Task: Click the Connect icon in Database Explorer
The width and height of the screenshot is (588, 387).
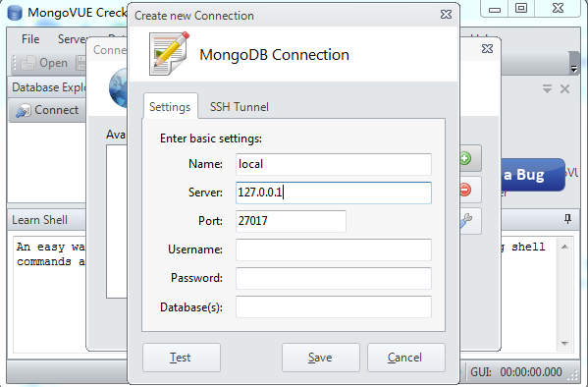Action: coord(23,111)
